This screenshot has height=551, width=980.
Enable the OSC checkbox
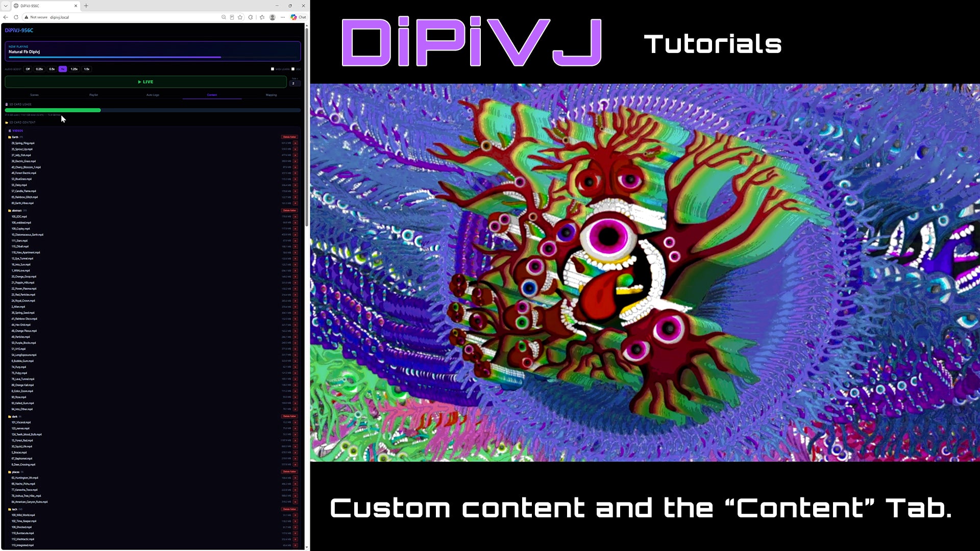tap(293, 69)
